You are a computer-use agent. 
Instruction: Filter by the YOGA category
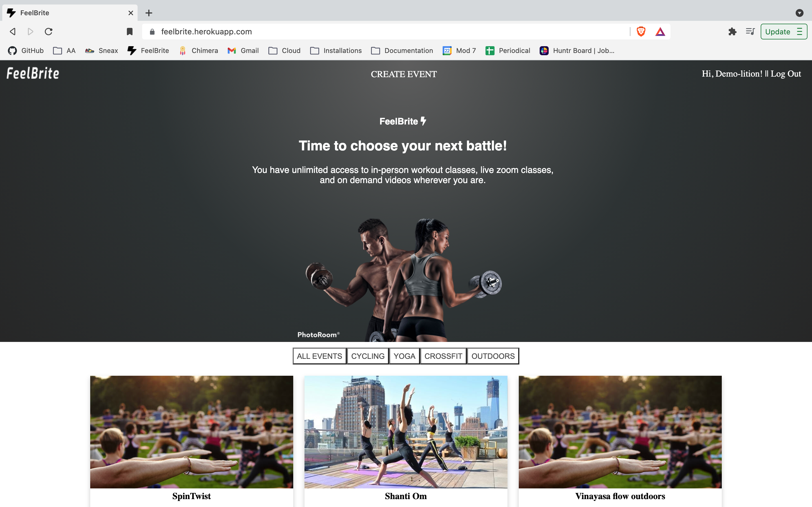404,356
